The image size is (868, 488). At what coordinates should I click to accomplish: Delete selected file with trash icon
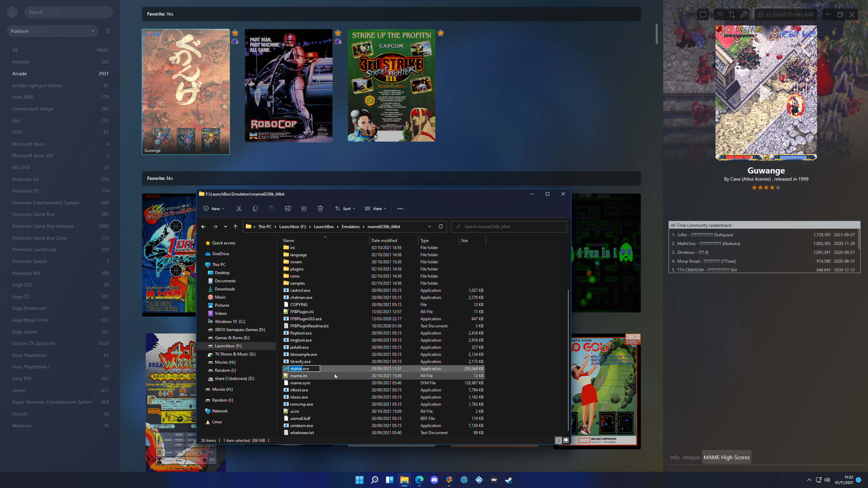tap(320, 208)
